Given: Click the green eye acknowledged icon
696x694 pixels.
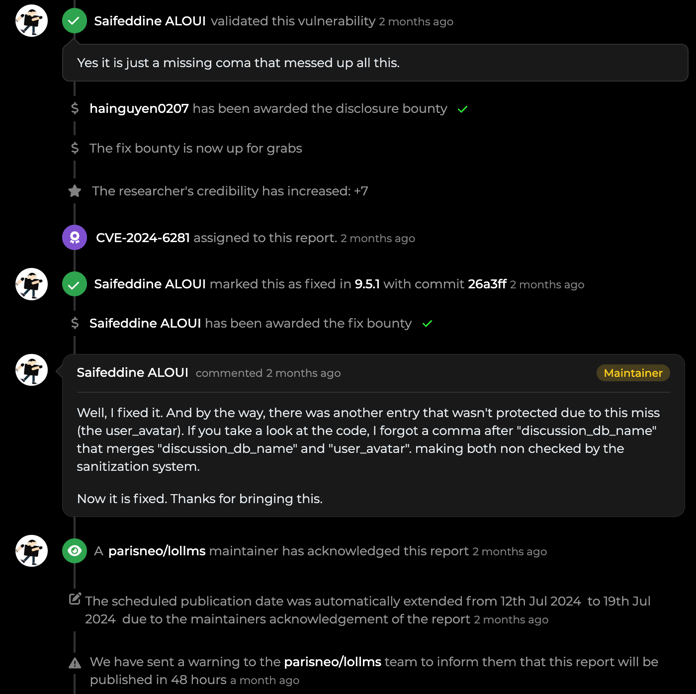Looking at the screenshot, I should (74, 551).
